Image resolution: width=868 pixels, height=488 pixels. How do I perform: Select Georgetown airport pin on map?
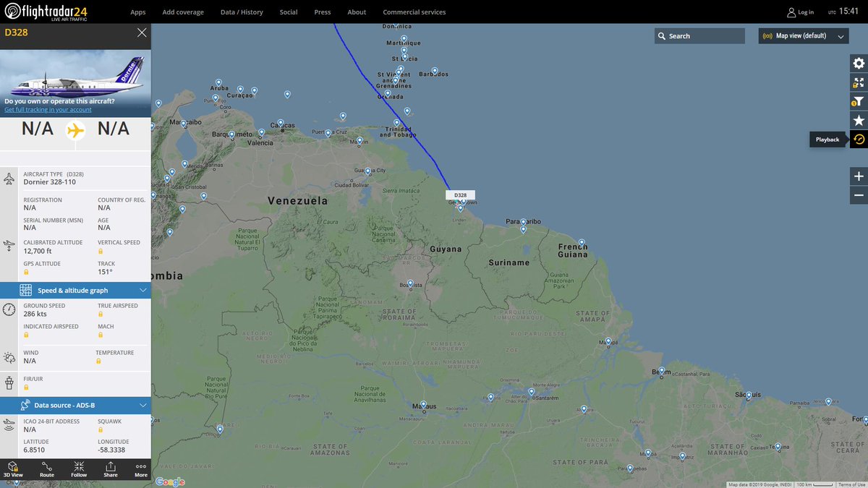point(460,208)
